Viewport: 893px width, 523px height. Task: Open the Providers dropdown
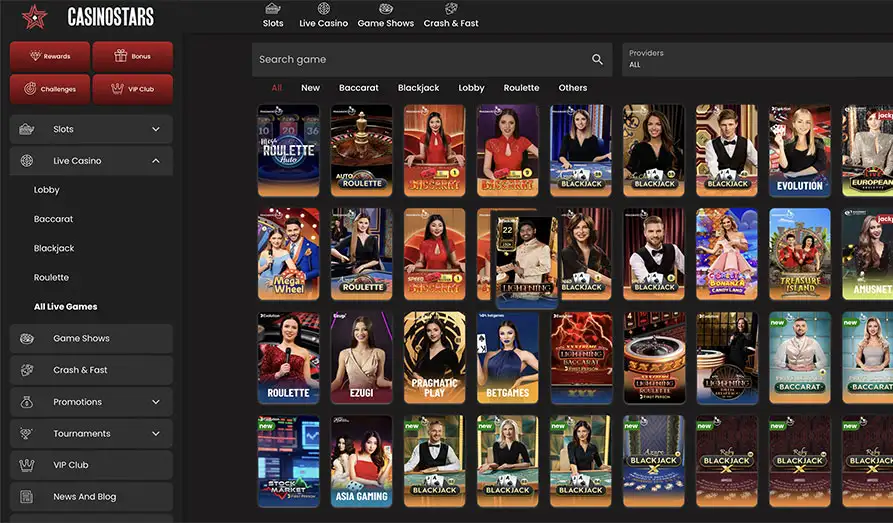click(x=757, y=59)
